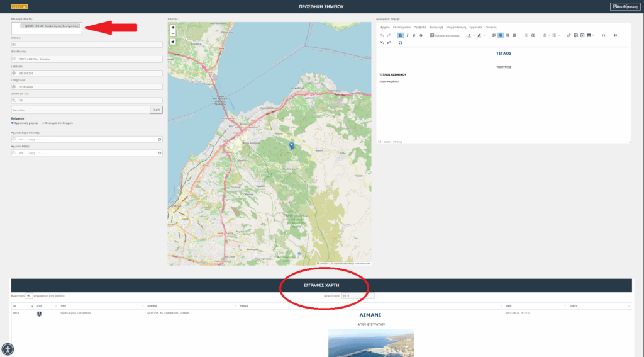Remove the selected map tag '[2040] ID4'
Image resolution: width=644 pixels, height=357 pixels.
23,26
